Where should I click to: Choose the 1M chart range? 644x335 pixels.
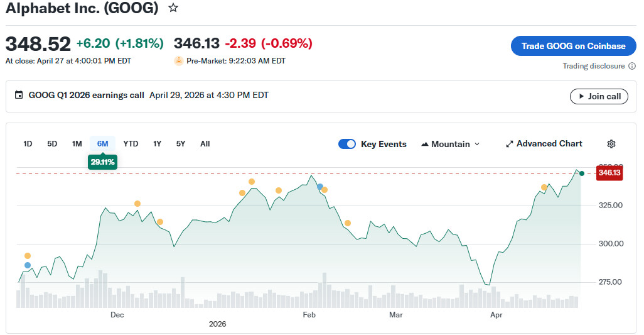tap(77, 144)
